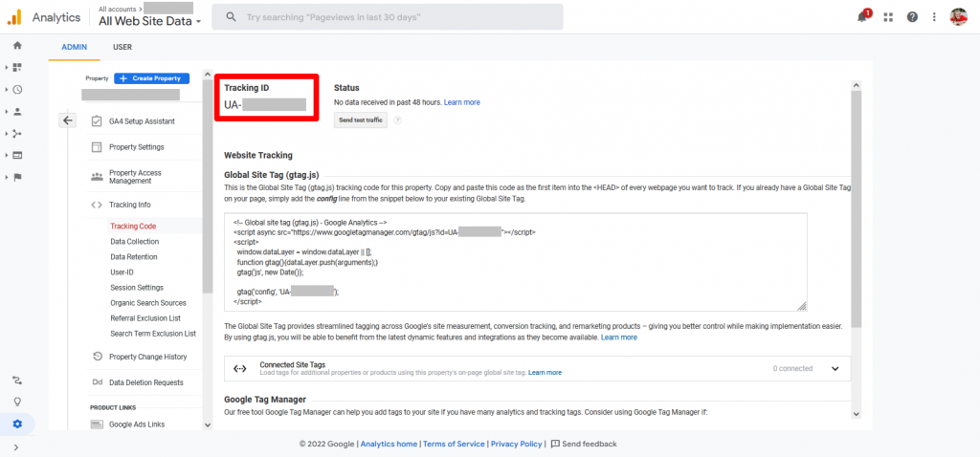The image size is (980, 457).
Task: Select Referral Exclusion List item
Action: tap(145, 318)
